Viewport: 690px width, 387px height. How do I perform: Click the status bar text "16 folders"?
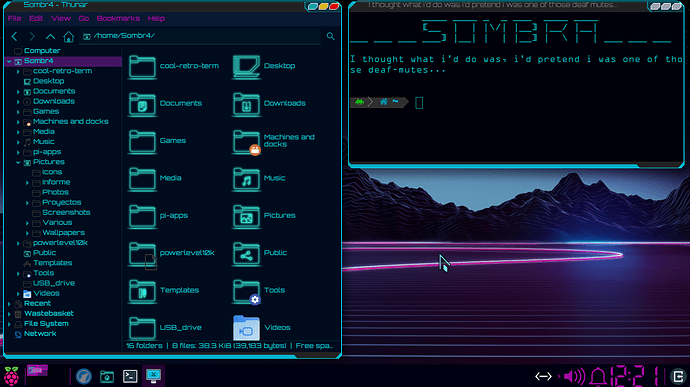pos(144,346)
